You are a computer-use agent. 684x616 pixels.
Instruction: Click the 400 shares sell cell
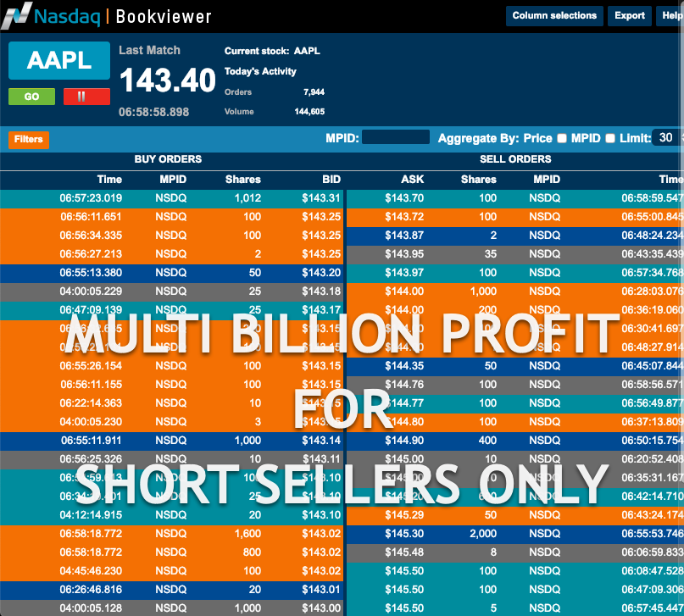pos(487,441)
